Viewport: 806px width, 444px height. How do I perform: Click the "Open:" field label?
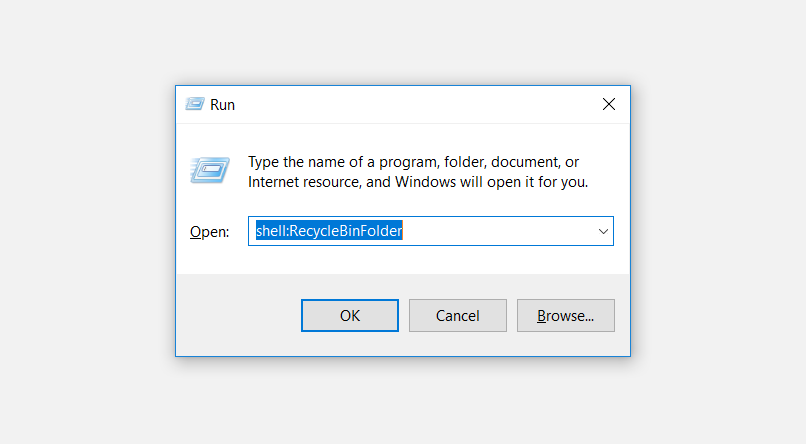(x=209, y=232)
